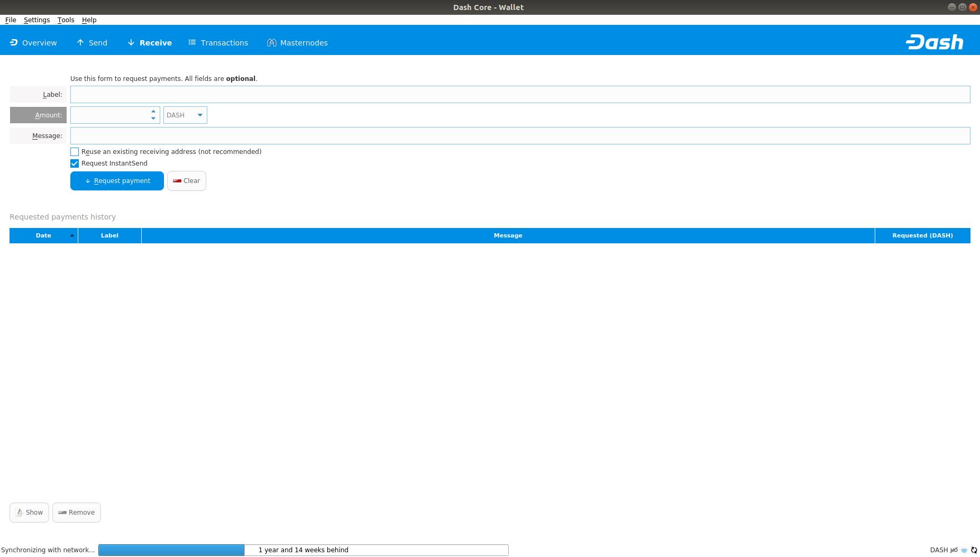
Task: Click the Label column header
Action: click(x=109, y=236)
